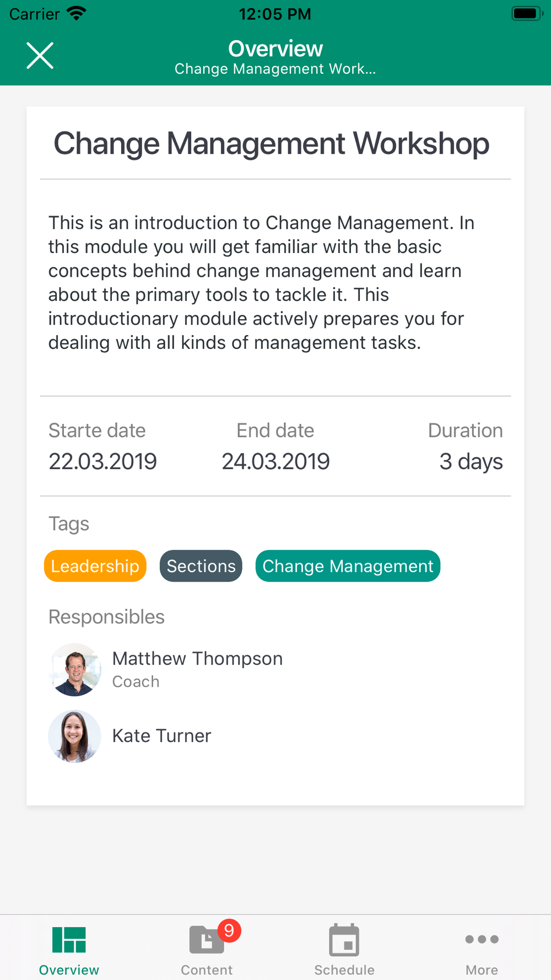The height and width of the screenshot is (980, 551).
Task: Tap the red 9 notification badge
Action: click(x=229, y=930)
